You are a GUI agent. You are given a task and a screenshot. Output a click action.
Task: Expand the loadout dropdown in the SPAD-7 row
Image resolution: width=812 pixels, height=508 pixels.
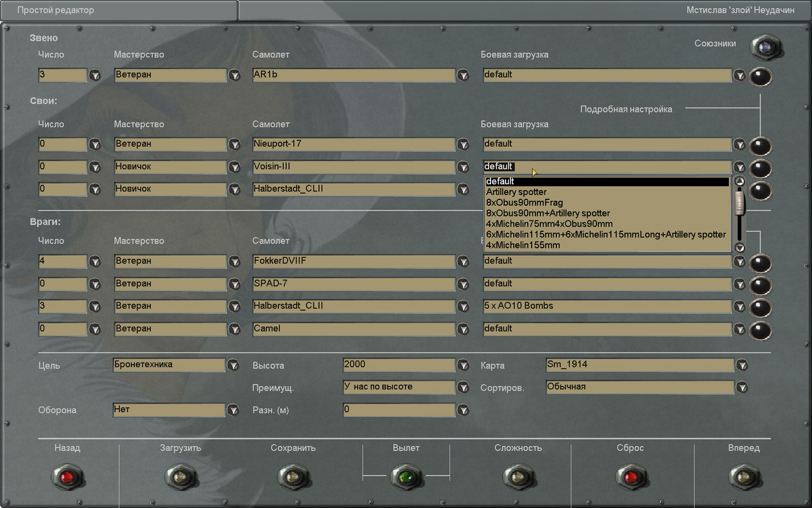(740, 284)
